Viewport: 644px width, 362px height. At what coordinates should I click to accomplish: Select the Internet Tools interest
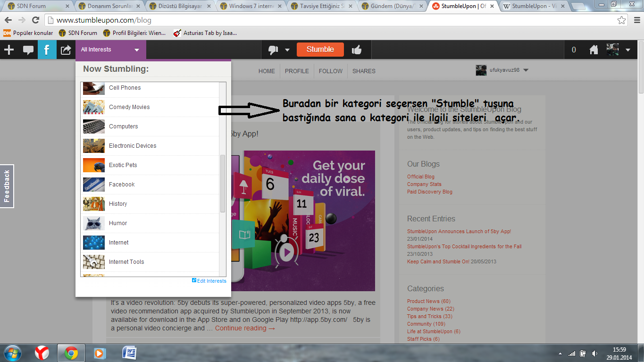151,262
